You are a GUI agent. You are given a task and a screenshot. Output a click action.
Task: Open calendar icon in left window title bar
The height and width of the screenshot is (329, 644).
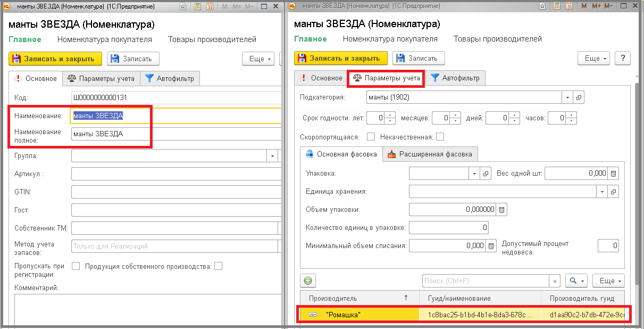(210, 6)
